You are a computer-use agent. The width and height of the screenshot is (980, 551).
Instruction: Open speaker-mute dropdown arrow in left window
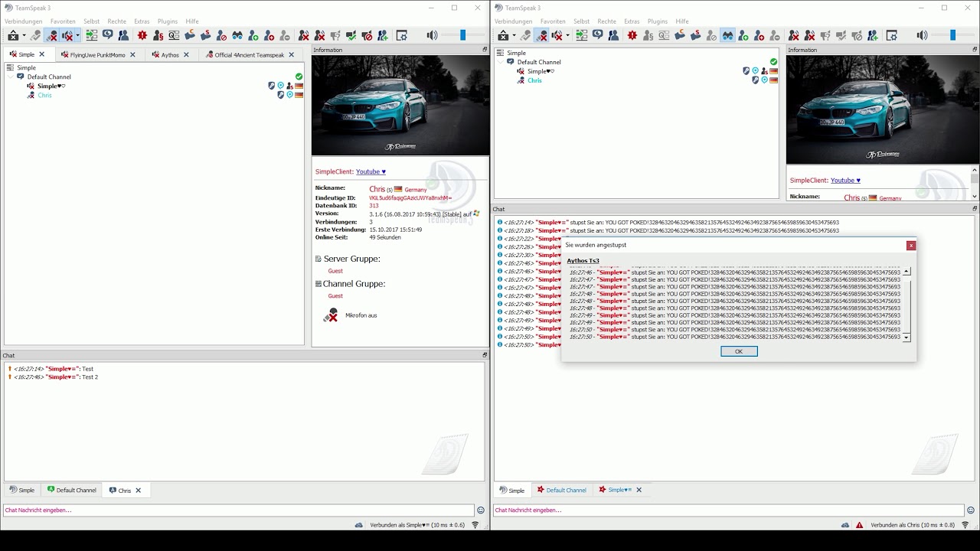pyautogui.click(x=77, y=35)
